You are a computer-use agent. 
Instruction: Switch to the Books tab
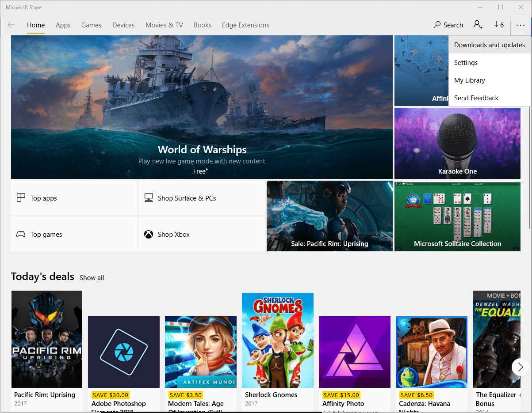(203, 25)
